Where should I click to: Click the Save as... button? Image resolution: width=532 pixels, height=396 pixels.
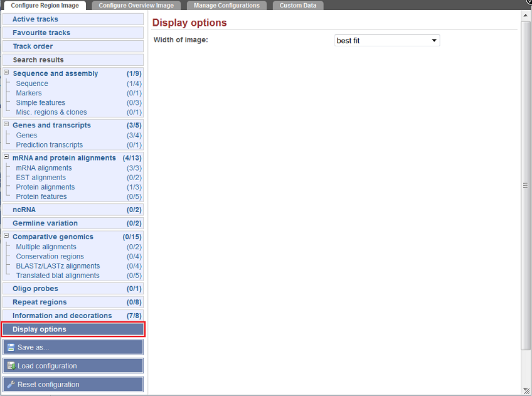(73, 347)
